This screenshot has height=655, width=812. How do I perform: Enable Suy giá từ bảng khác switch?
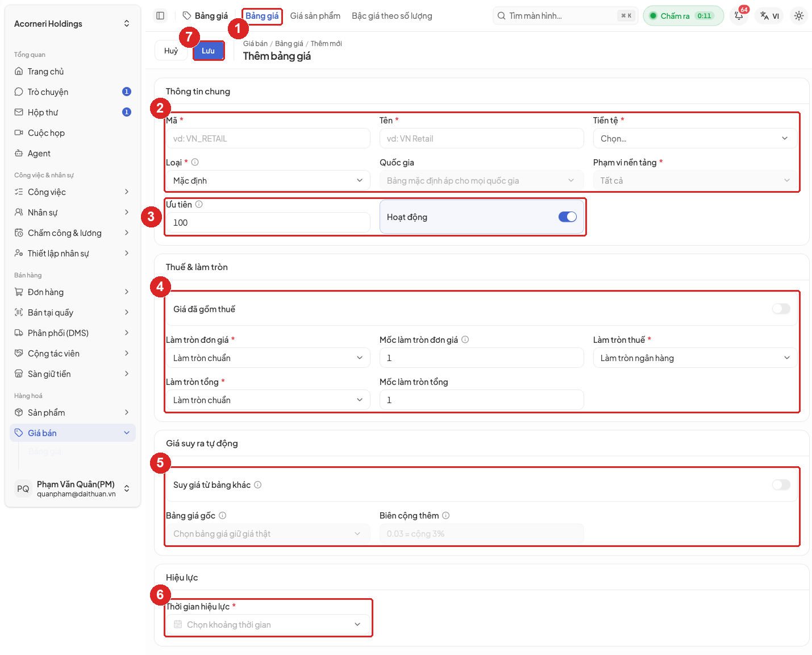click(781, 485)
